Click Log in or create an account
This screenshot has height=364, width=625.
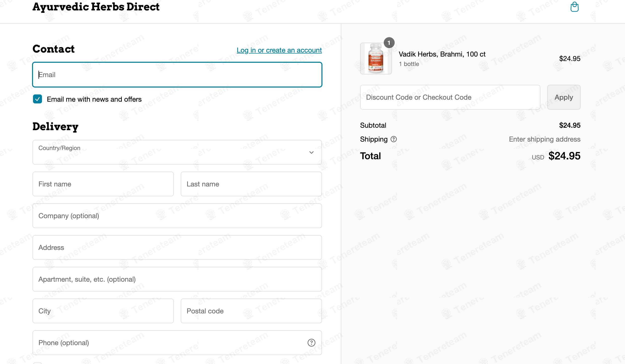(x=279, y=50)
